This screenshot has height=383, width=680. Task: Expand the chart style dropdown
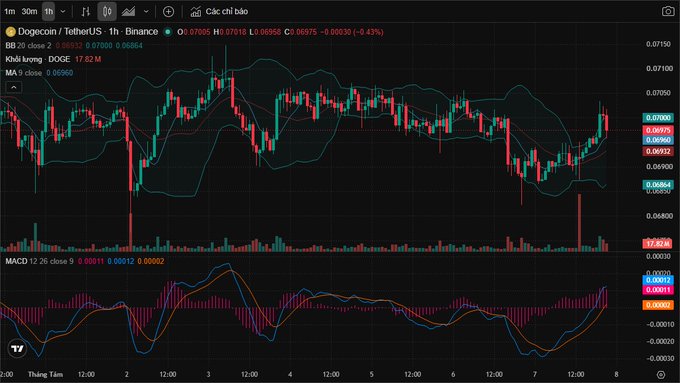tap(146, 12)
